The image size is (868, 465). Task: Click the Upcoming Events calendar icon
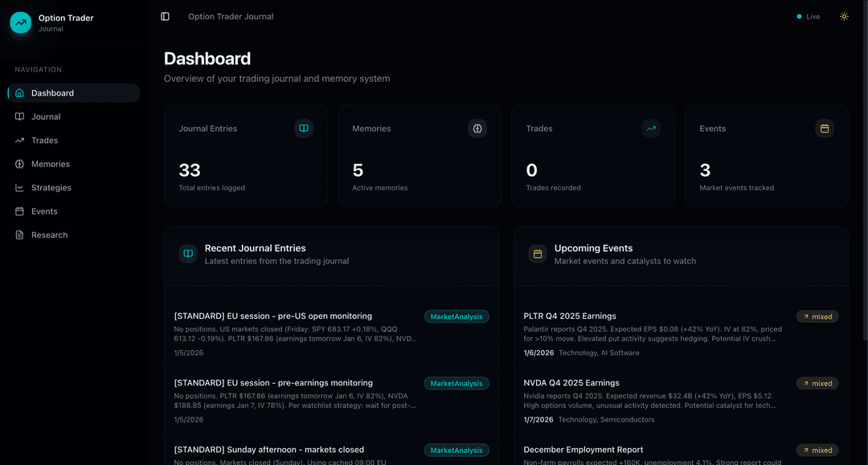coord(538,254)
